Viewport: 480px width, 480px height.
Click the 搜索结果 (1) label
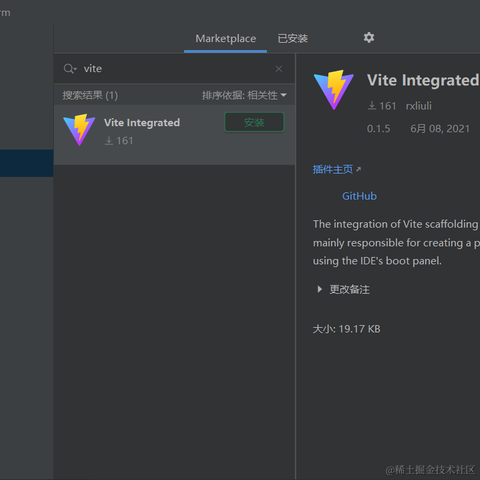(x=90, y=96)
